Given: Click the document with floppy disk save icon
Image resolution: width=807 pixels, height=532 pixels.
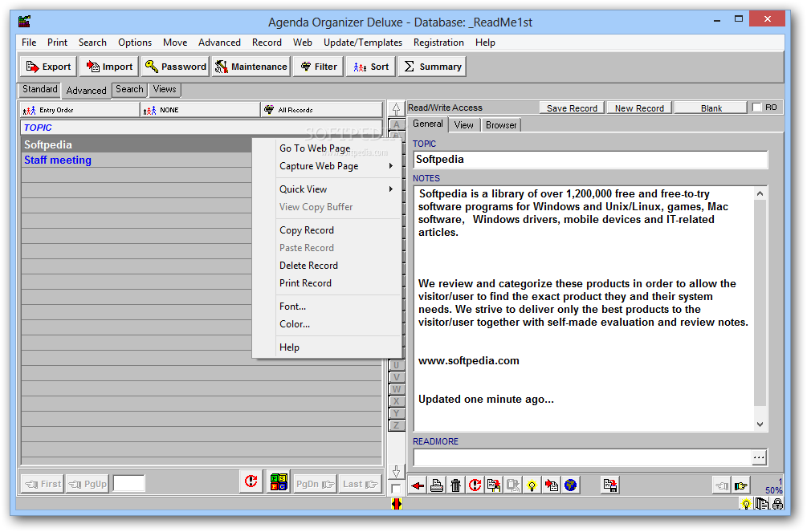Looking at the screenshot, I should point(610,485).
